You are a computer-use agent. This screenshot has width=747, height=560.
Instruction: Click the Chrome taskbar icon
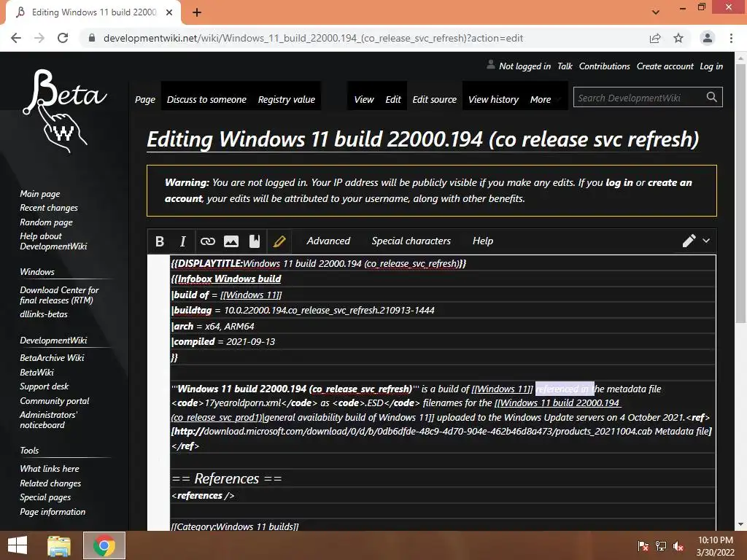104,545
